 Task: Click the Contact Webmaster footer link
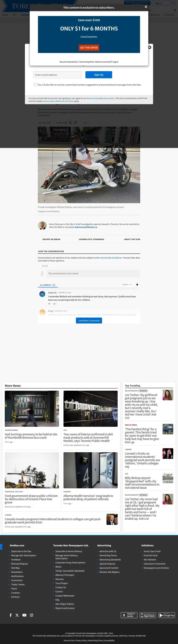point(65,595)
